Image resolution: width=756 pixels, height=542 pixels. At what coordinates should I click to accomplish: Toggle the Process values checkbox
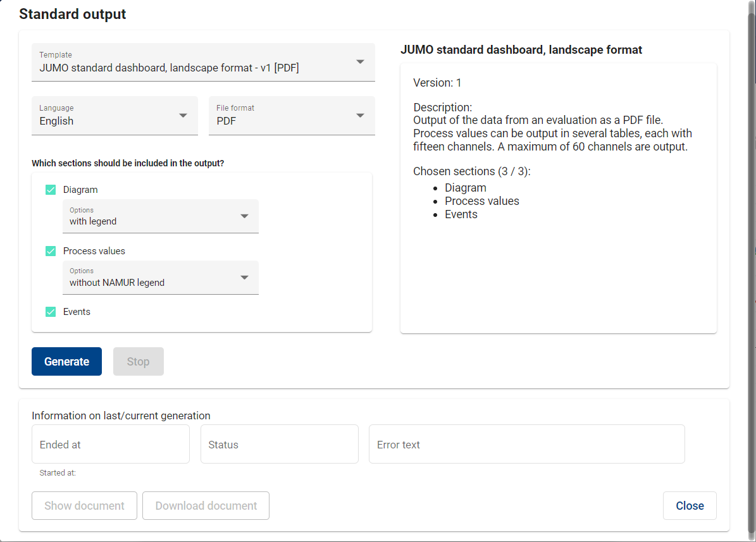[x=51, y=251]
